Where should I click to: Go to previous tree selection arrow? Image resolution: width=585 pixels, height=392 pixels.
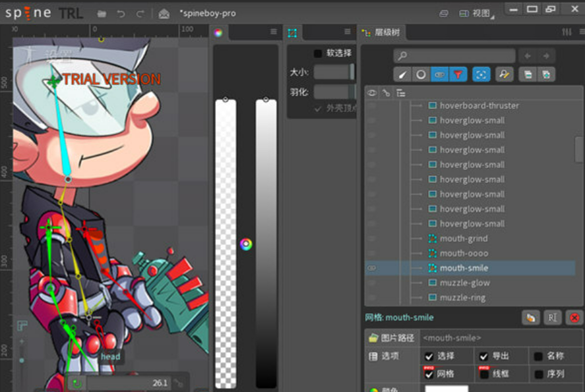tap(528, 56)
